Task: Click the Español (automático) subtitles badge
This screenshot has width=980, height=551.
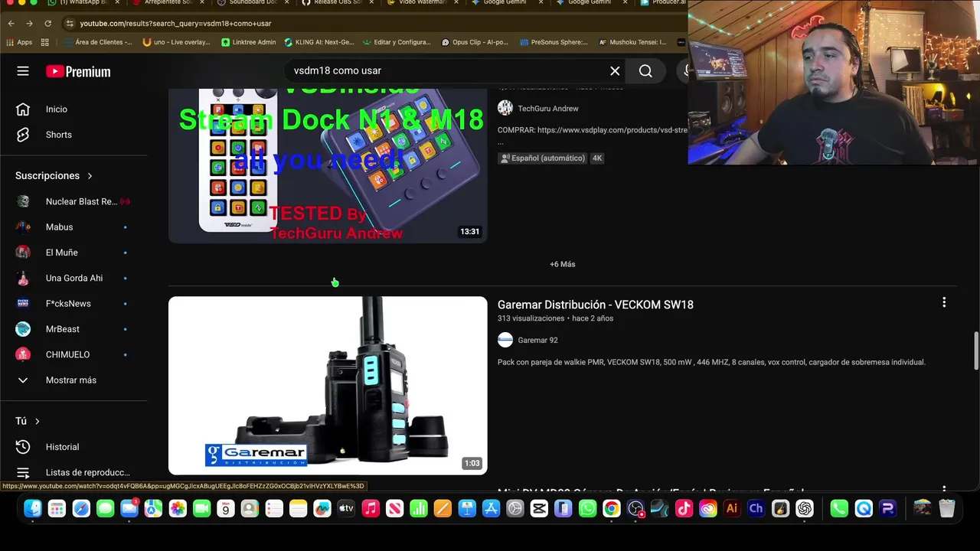Action: 543,158
